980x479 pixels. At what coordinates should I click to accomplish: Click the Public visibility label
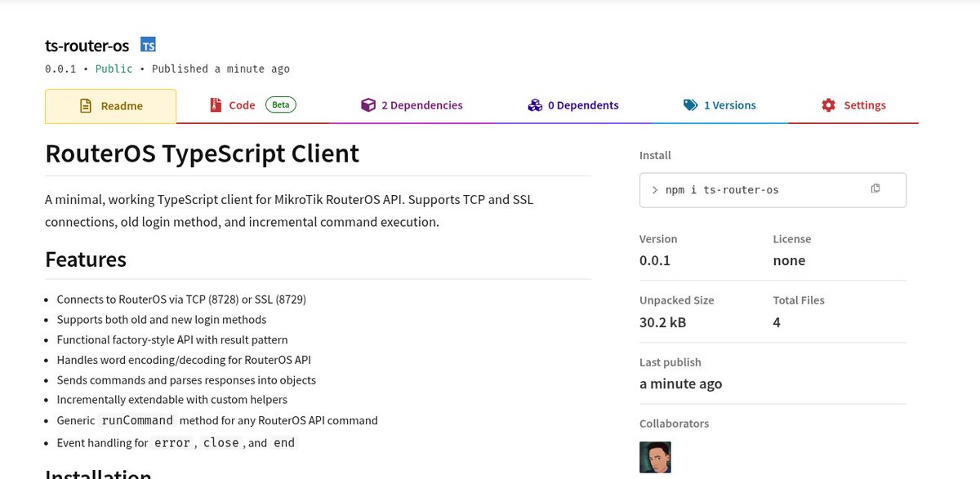coord(114,69)
